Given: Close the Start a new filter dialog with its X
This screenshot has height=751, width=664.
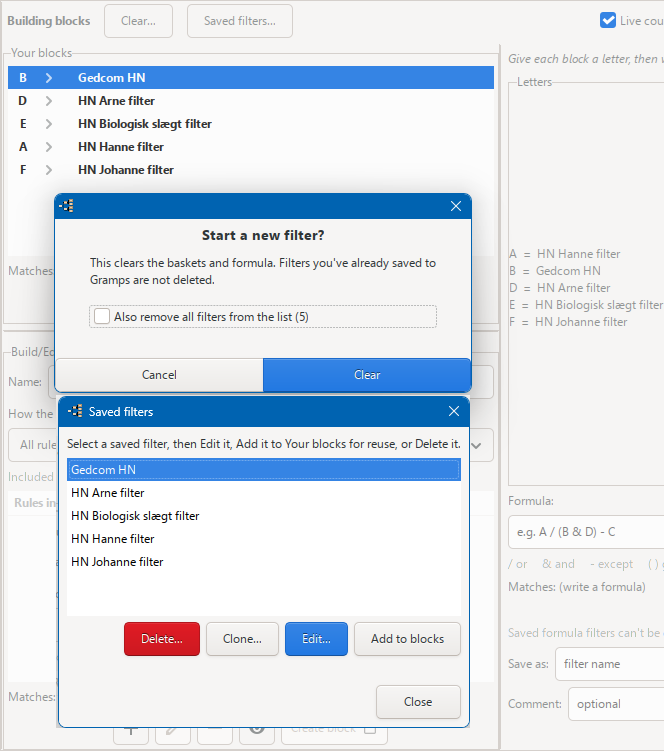Looking at the screenshot, I should [456, 206].
